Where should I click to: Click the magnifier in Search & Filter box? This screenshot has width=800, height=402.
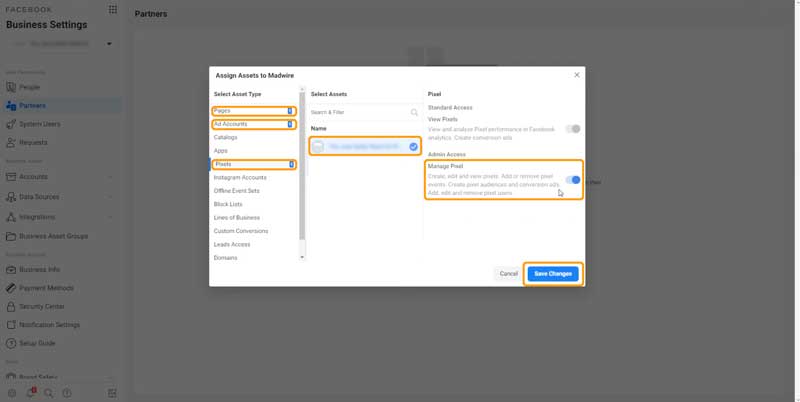[x=414, y=112]
